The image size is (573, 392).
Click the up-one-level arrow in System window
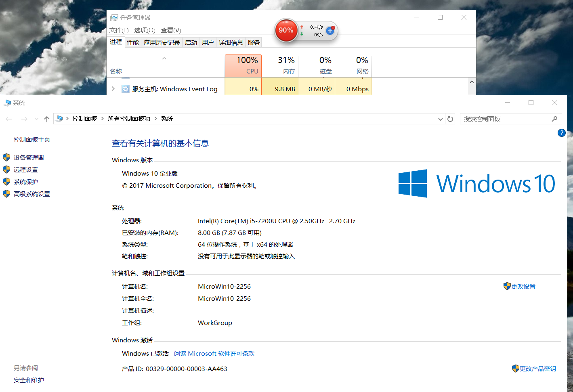point(47,119)
